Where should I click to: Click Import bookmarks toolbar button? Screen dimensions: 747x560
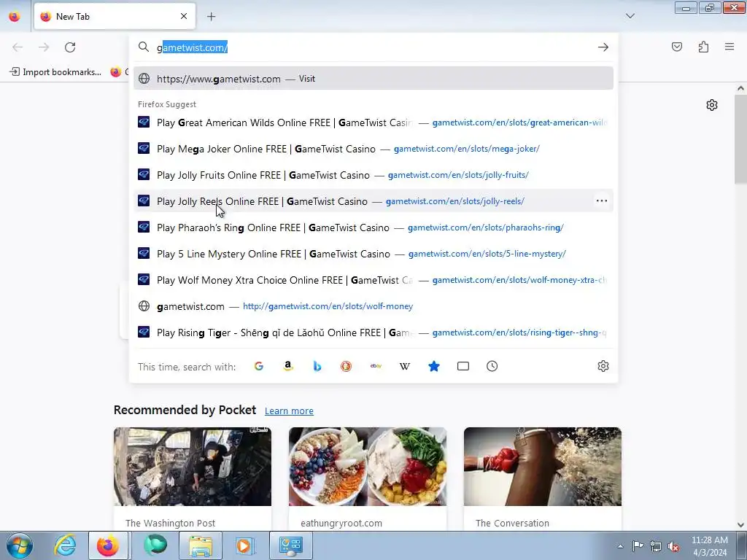click(55, 72)
